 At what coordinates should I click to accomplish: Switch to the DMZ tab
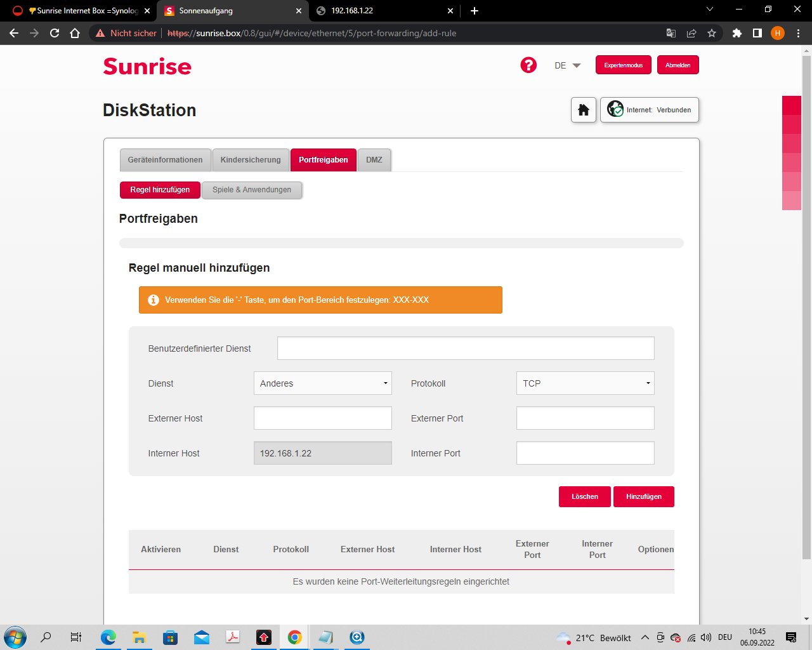[x=374, y=160]
